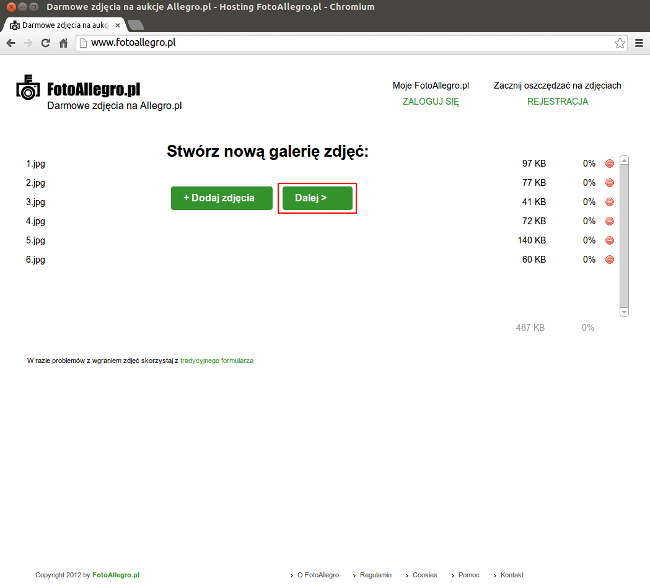Open the REJESTRACJA link
650x586 pixels.
(x=558, y=102)
